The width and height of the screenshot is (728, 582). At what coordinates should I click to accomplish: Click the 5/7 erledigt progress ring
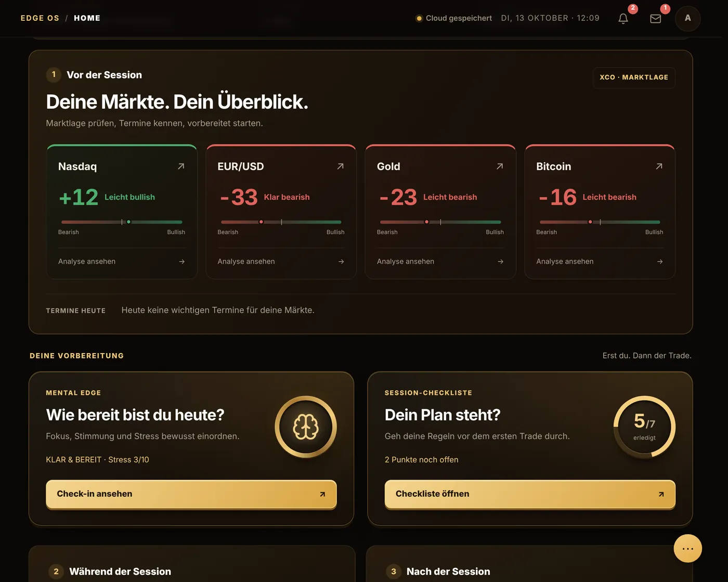[644, 427]
